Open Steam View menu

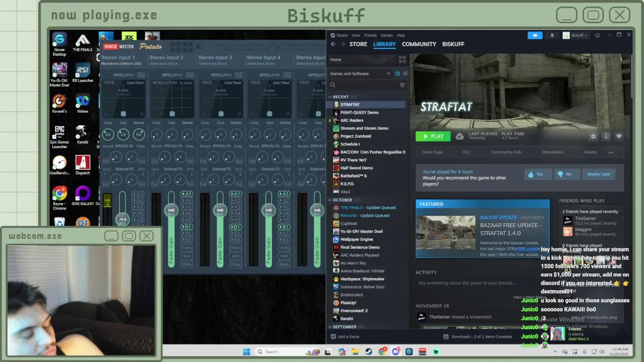pyautogui.click(x=356, y=35)
